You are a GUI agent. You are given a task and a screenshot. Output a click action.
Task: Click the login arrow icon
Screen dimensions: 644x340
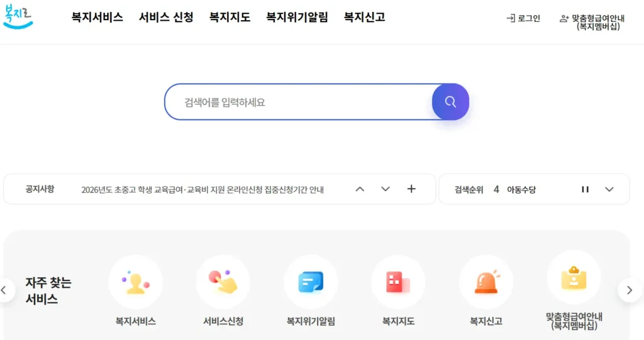[x=511, y=18]
